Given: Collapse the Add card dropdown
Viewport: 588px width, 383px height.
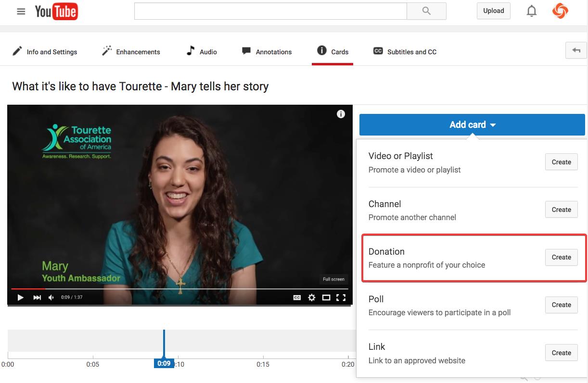Looking at the screenshot, I should click(x=472, y=125).
